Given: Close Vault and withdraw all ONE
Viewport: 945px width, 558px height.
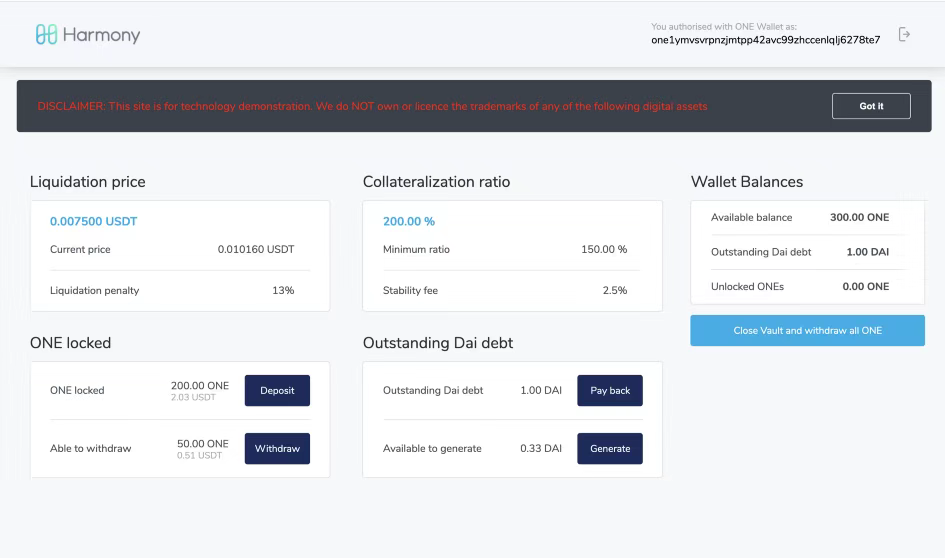Looking at the screenshot, I should [808, 330].
